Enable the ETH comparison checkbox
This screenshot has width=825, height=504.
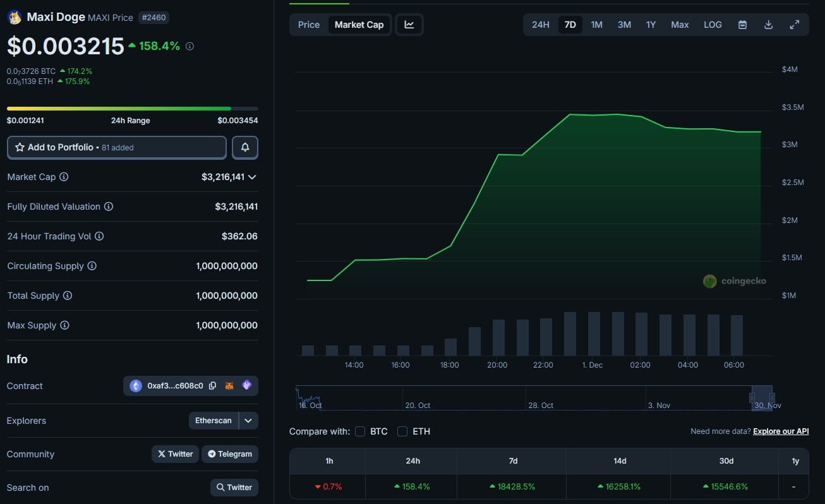coord(402,431)
